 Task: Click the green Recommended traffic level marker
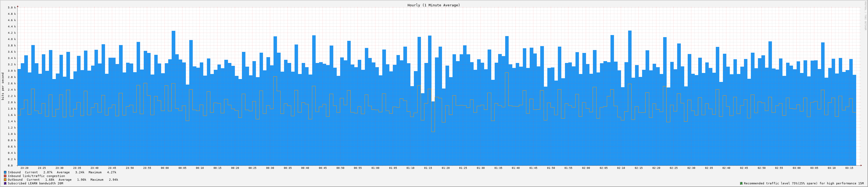tap(741, 183)
